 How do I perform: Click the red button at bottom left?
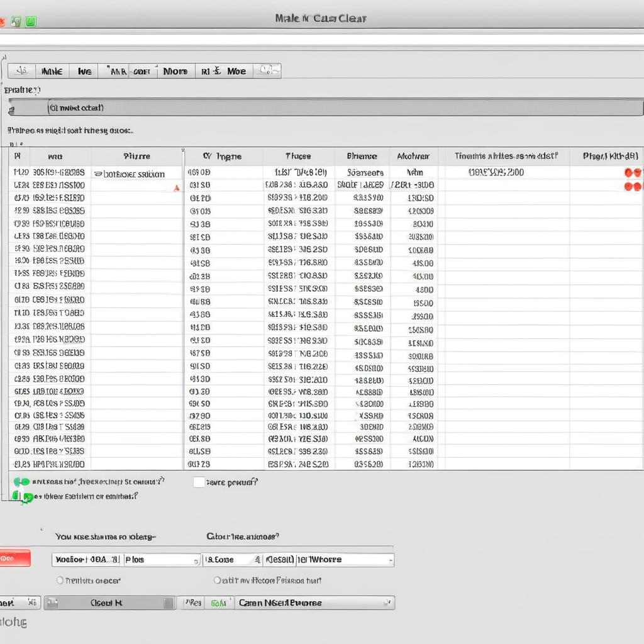pyautogui.click(x=15, y=558)
